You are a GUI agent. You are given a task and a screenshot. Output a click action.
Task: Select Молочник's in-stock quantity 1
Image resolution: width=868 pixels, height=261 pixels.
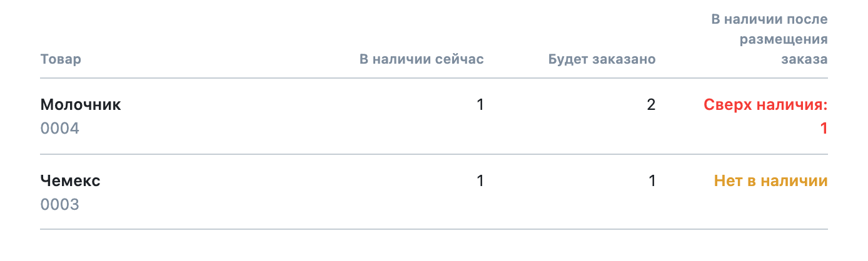[x=480, y=105]
